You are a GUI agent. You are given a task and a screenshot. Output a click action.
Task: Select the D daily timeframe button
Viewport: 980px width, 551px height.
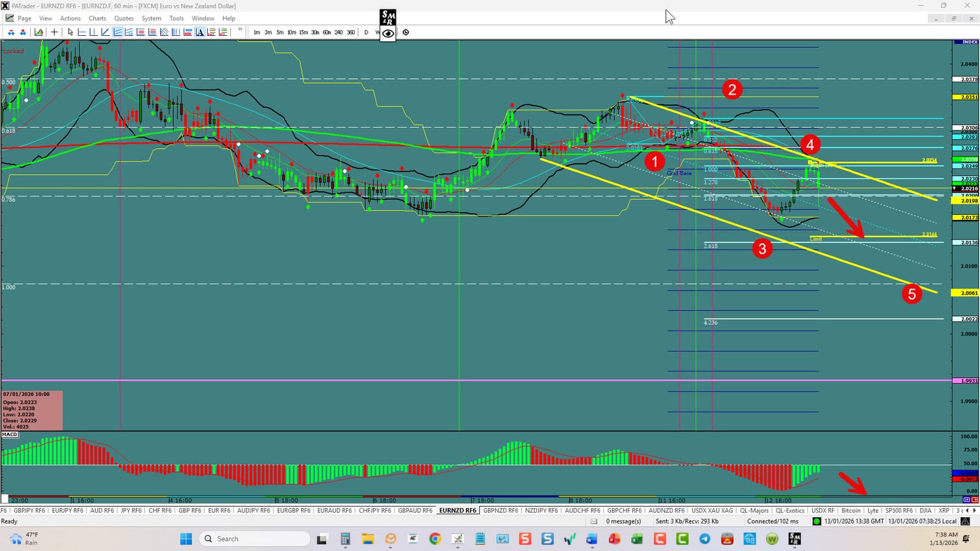click(x=366, y=32)
